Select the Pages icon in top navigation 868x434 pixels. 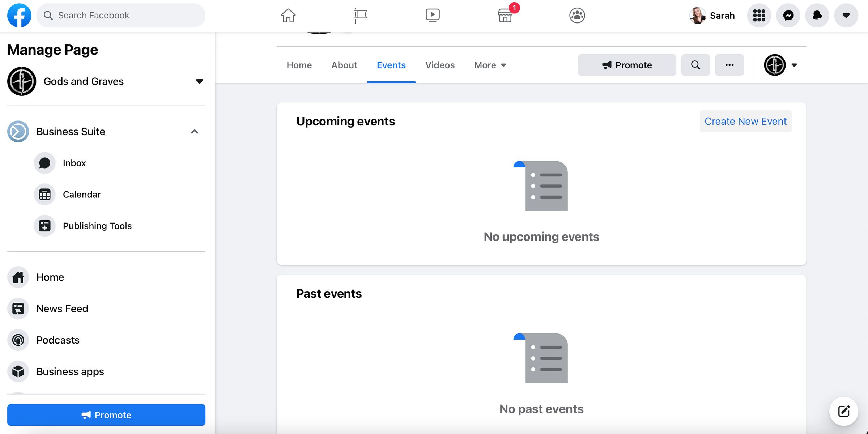(x=360, y=15)
